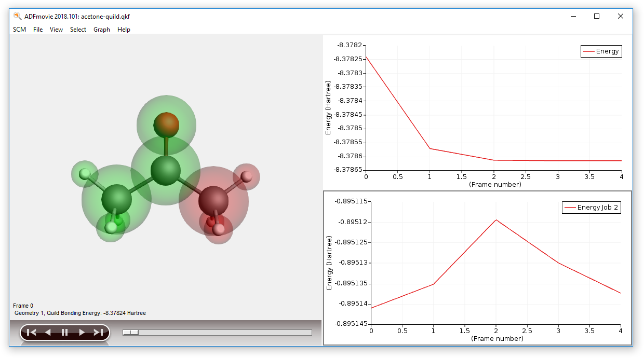Minimize the ADFmovie window
644x358 pixels.
click(573, 16)
